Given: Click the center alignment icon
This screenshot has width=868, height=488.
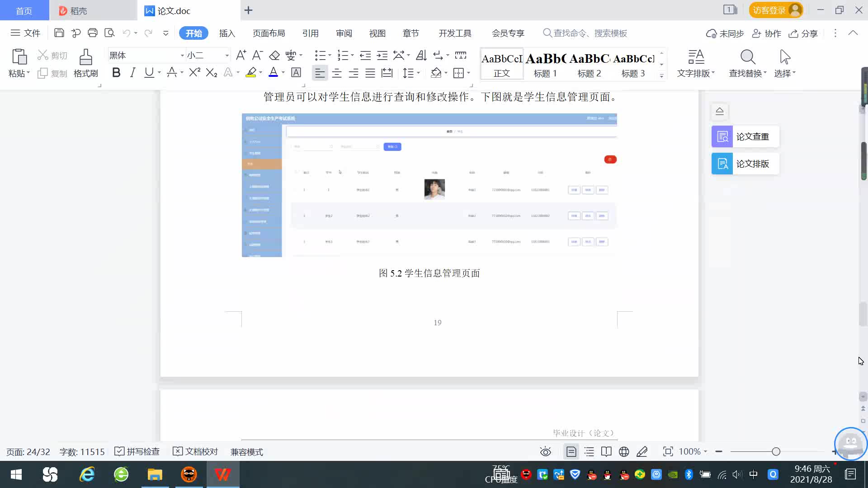Looking at the screenshot, I should 337,73.
